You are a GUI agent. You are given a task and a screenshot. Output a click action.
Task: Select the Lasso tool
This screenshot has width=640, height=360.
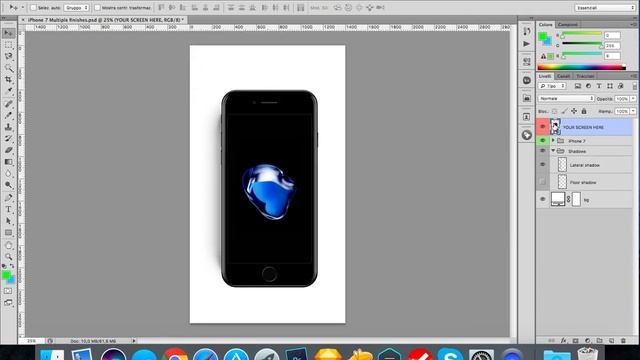pos(8,56)
